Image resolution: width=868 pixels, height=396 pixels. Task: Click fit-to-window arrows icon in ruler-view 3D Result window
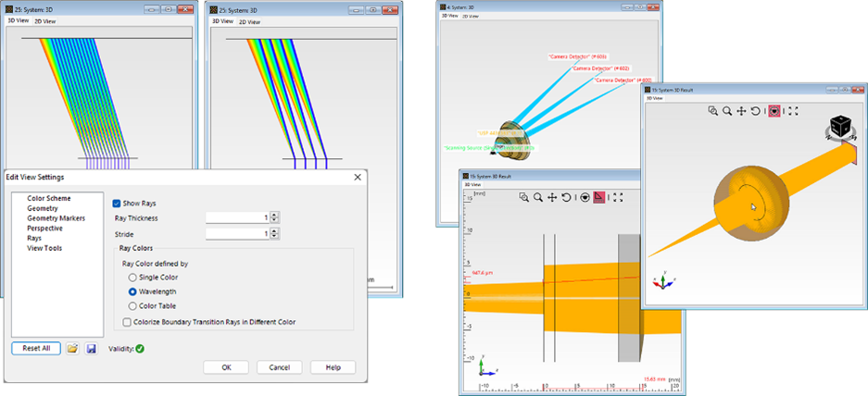coord(618,197)
